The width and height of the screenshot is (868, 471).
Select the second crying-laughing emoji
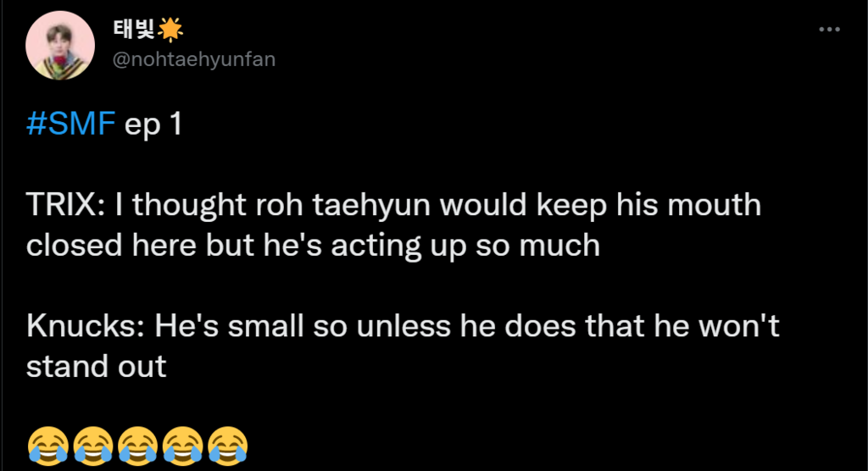[x=93, y=445]
